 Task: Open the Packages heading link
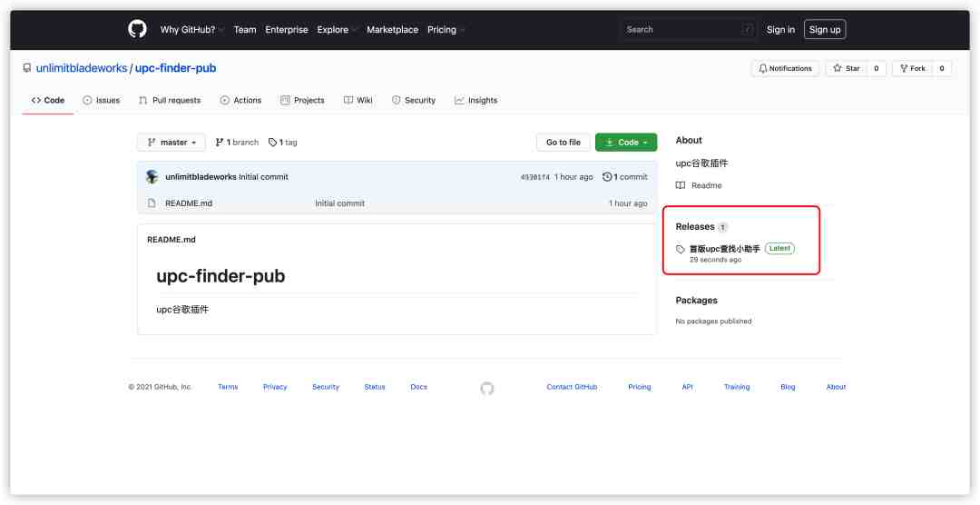696,301
